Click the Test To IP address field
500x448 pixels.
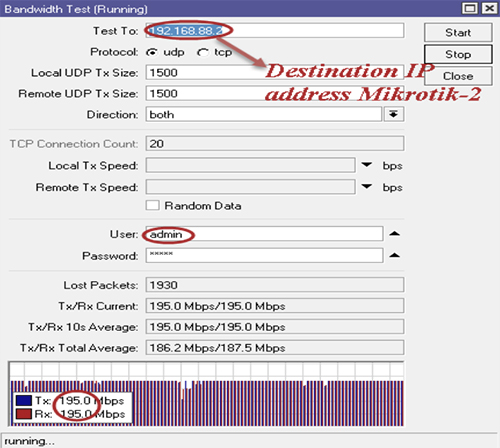[275, 31]
